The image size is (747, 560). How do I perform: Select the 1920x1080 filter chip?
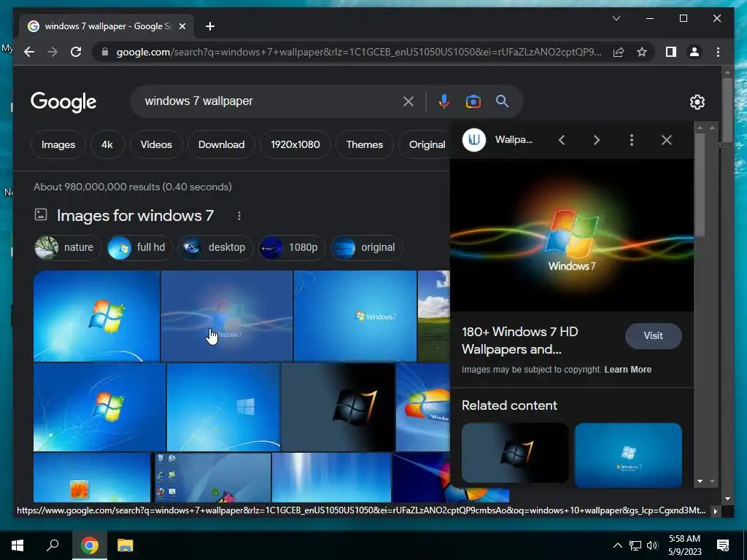[295, 145]
